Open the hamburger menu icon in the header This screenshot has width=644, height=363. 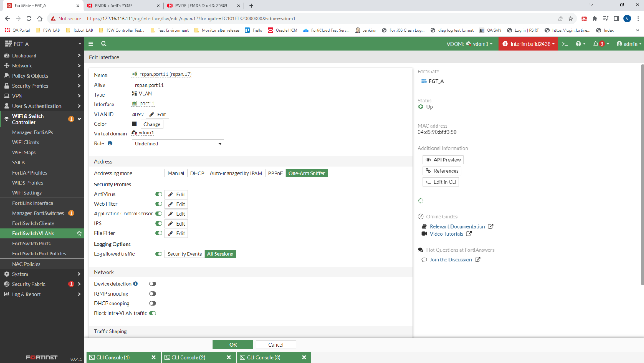(91, 43)
